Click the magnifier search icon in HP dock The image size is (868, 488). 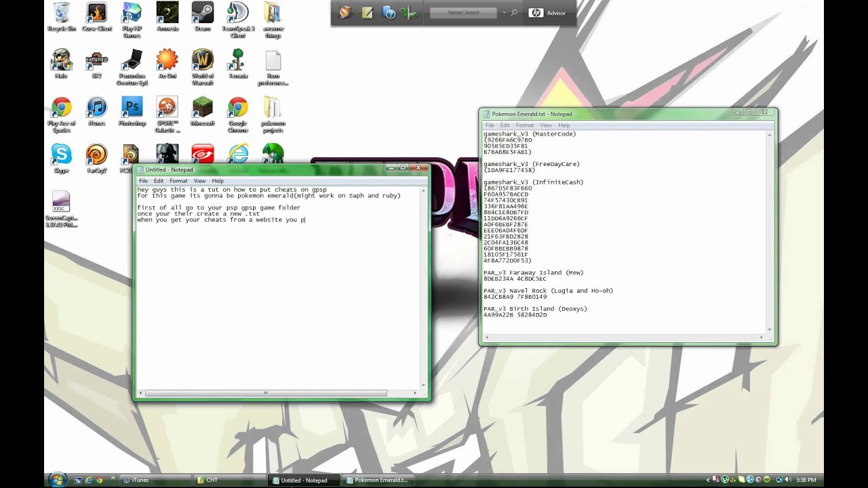tap(514, 12)
